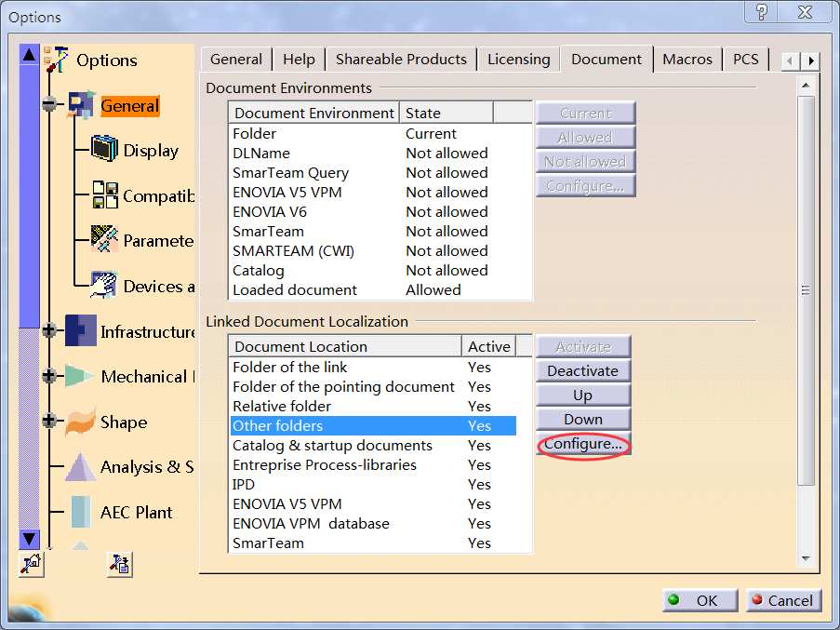Select the Parameters and Measure icon
This screenshot has width=840, height=630.
(104, 239)
